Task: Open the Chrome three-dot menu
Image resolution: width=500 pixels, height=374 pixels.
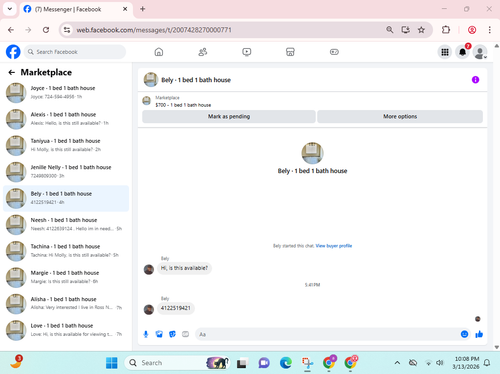Action: (489, 30)
